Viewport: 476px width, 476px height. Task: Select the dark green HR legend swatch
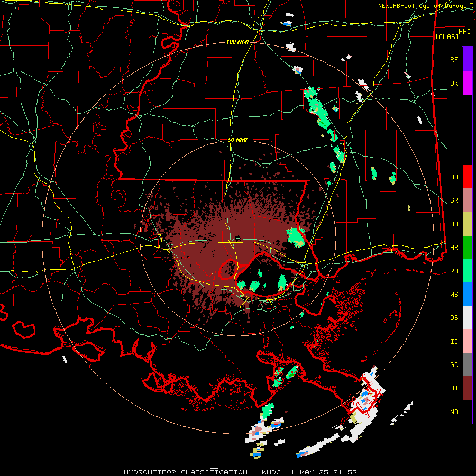pos(467,247)
